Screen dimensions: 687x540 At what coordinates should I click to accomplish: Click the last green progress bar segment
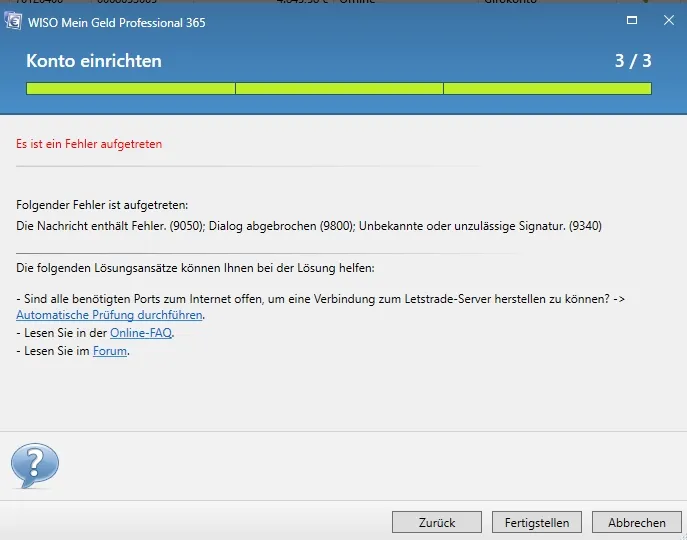tap(547, 88)
